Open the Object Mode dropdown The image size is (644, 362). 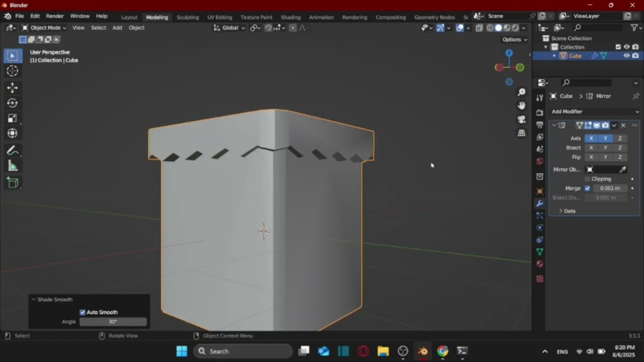(44, 28)
